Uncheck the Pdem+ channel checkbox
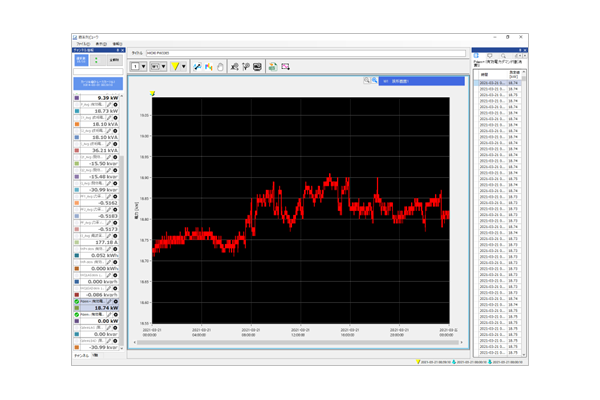 pos(77,302)
